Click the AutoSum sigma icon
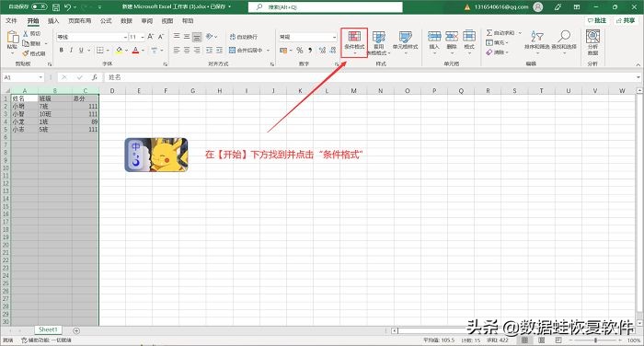This screenshot has width=644, height=346. pos(489,32)
